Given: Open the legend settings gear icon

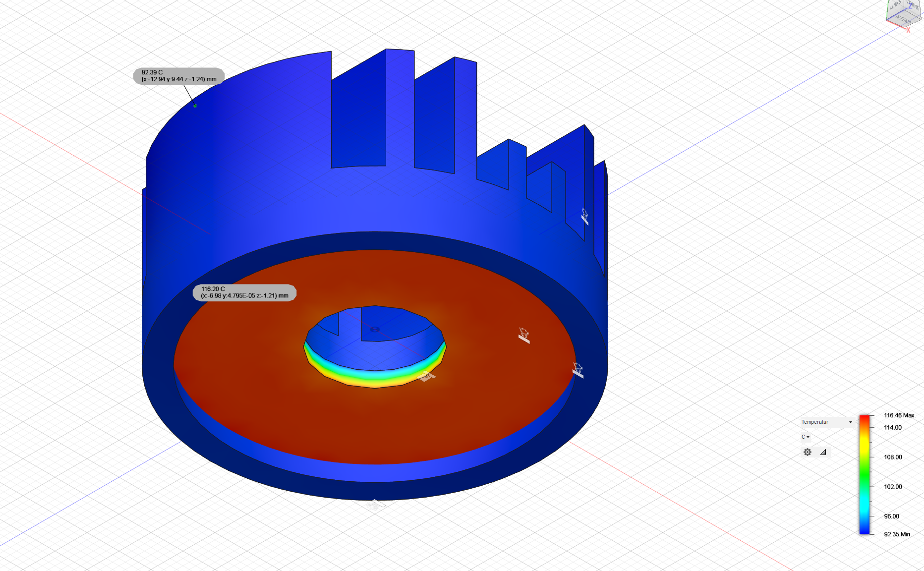Looking at the screenshot, I should (x=808, y=452).
